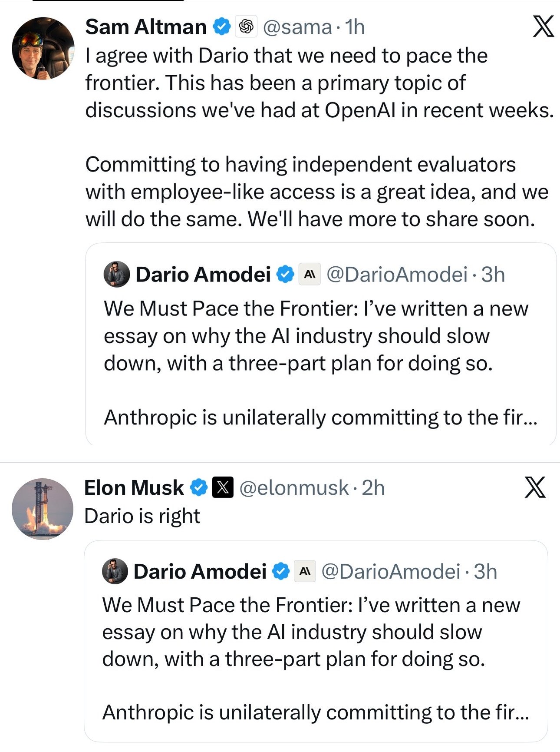Open Sam Altman's profile picture
The width and height of the screenshot is (560, 752).
(43, 48)
